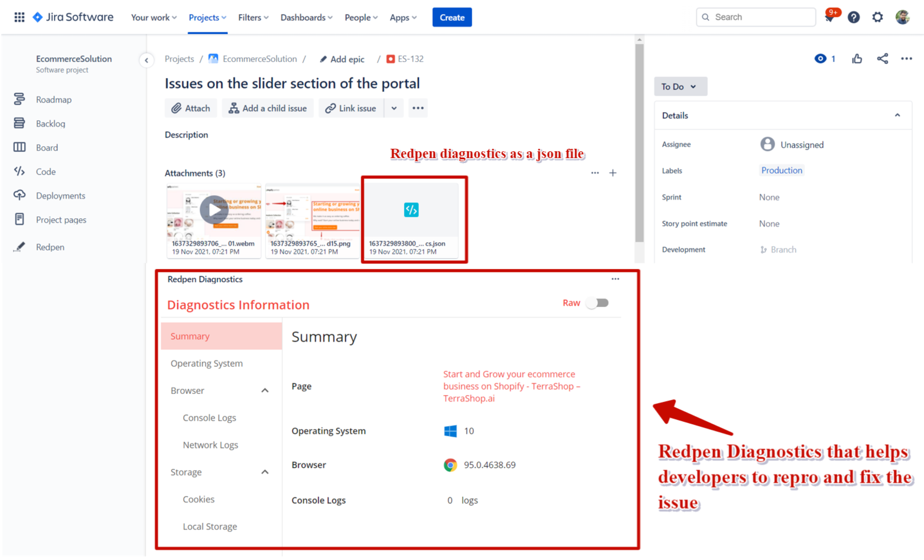
Task: Open Link issue dropdown arrow
Action: 394,108
